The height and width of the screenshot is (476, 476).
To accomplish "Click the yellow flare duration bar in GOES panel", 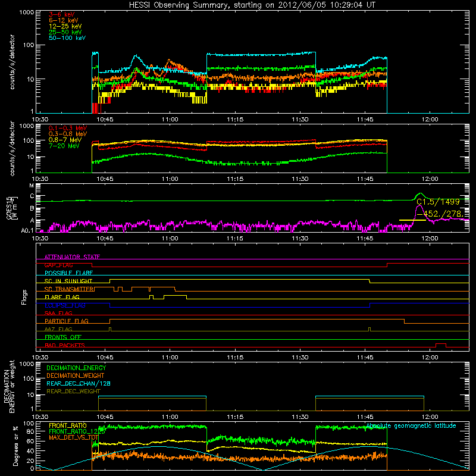I will [x=412, y=220].
